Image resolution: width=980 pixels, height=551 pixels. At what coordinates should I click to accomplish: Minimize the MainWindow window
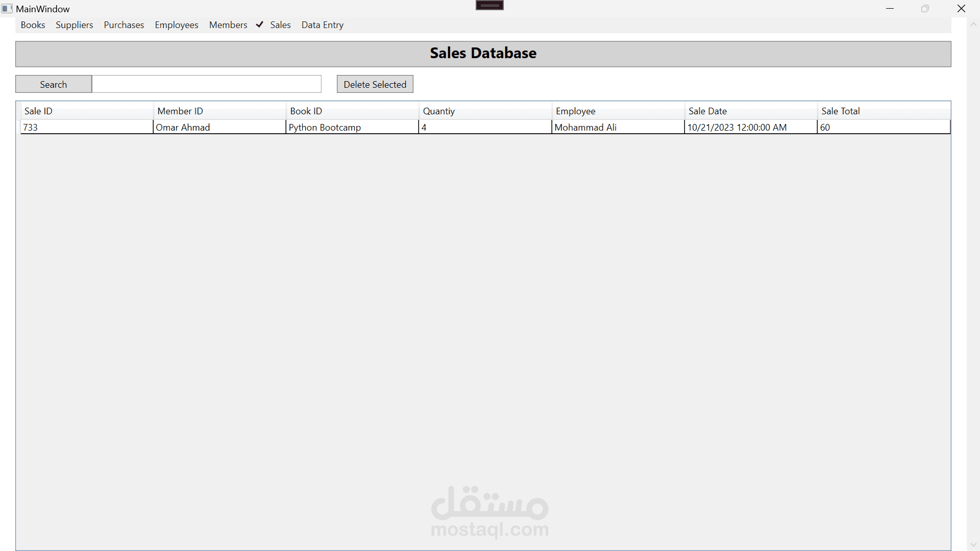point(890,9)
